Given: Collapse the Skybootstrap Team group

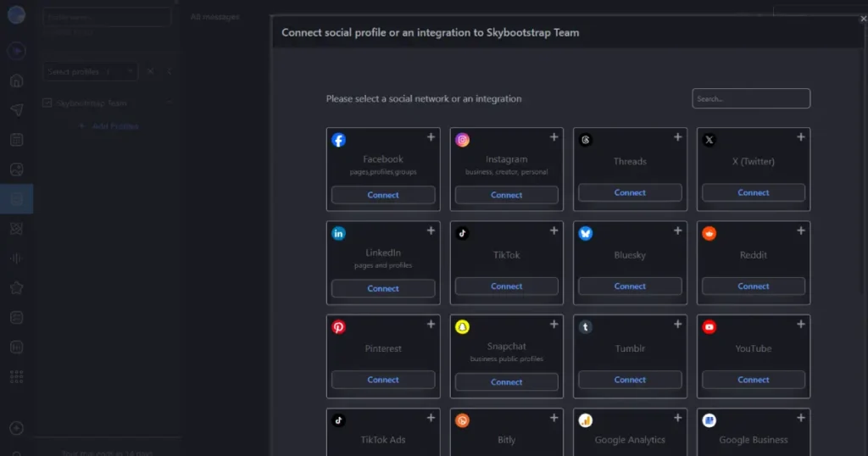Looking at the screenshot, I should 170,103.
